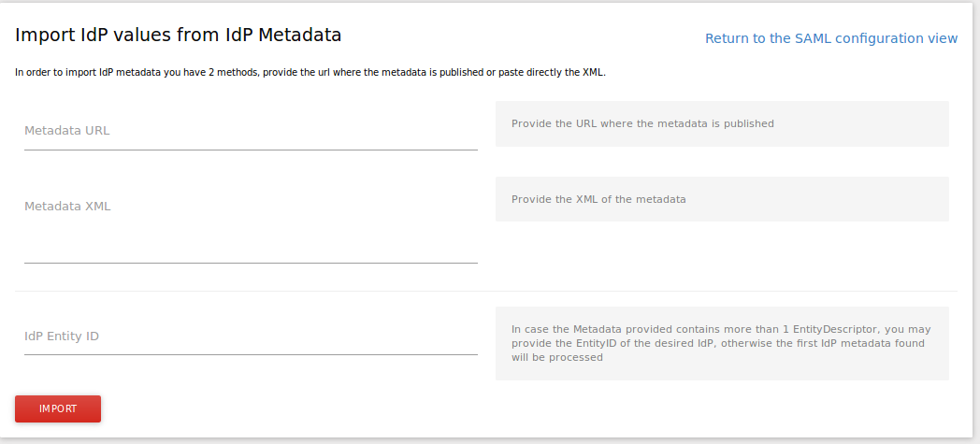This screenshot has height=444, width=980.
Task: Click the bottom underline of Metadata XML area
Action: tap(251, 263)
